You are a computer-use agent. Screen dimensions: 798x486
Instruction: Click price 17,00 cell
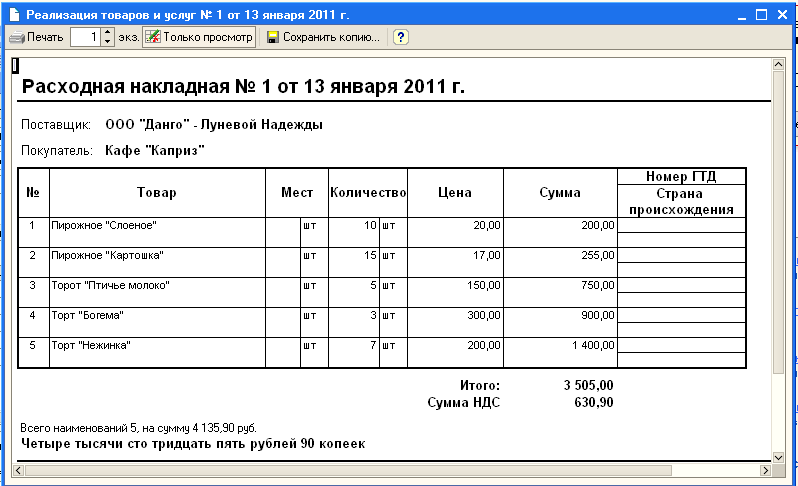[x=455, y=263]
